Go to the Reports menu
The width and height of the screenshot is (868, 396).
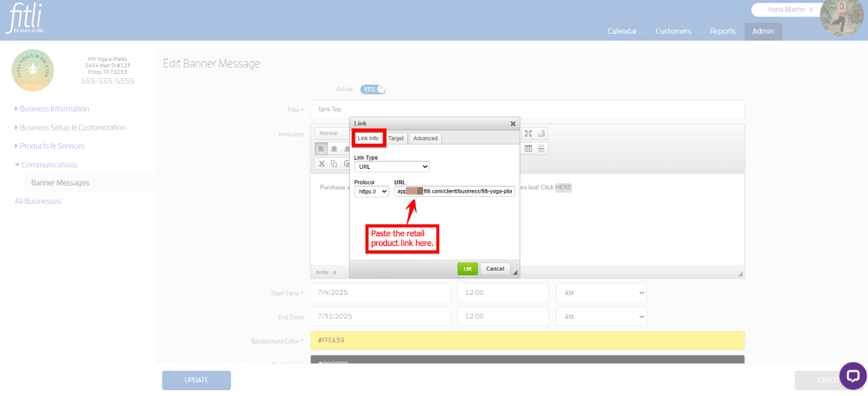click(x=723, y=31)
